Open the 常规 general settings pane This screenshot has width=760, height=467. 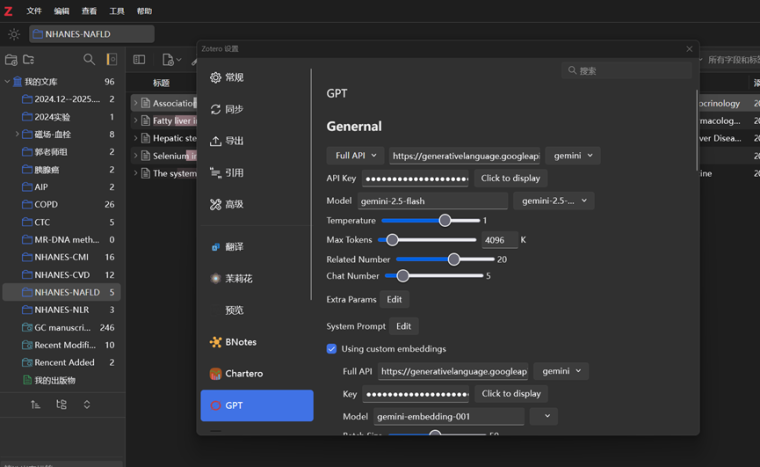tap(233, 78)
